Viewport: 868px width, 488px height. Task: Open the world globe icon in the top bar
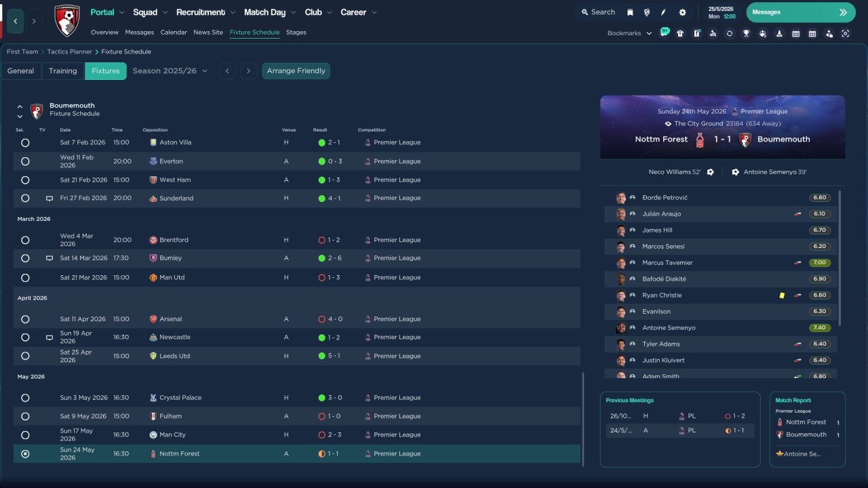tap(646, 12)
